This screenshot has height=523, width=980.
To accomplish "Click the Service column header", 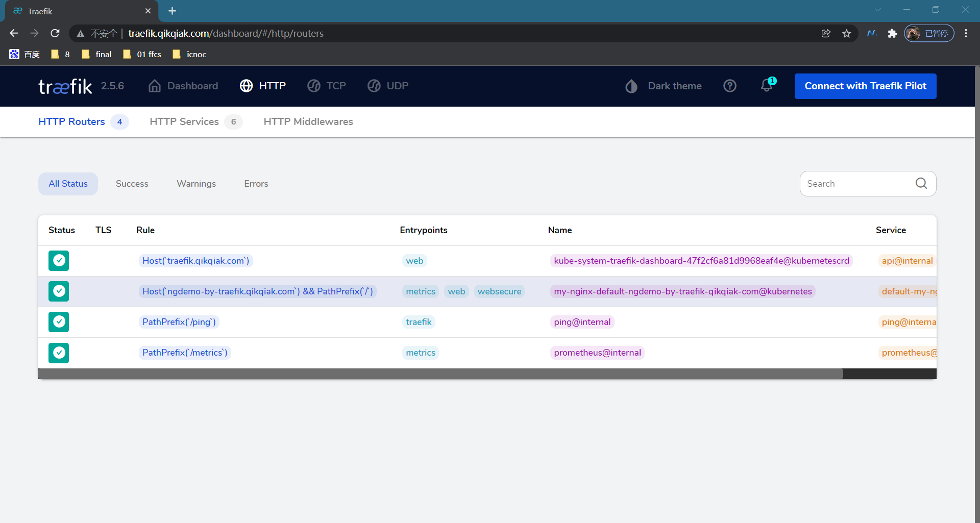I will [891, 230].
